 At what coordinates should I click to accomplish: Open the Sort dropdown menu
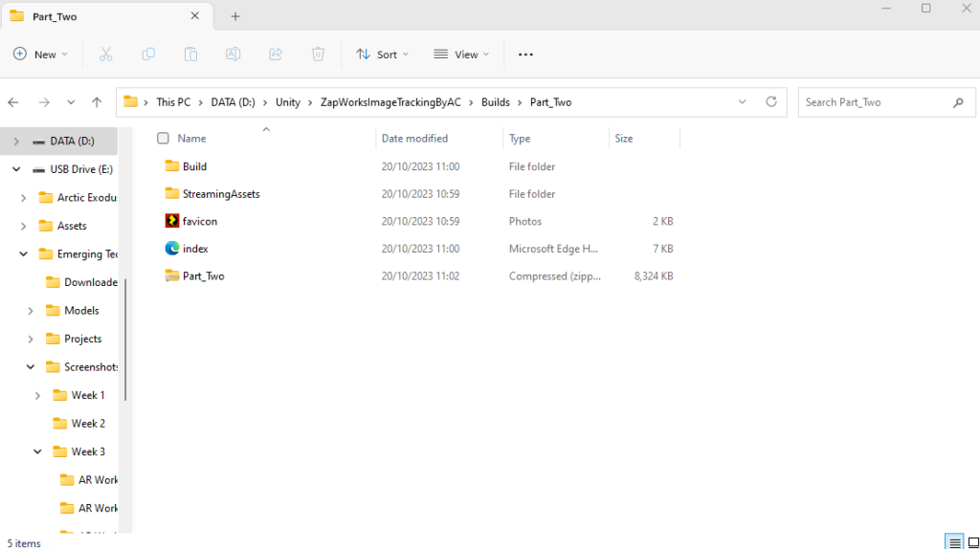tap(382, 55)
